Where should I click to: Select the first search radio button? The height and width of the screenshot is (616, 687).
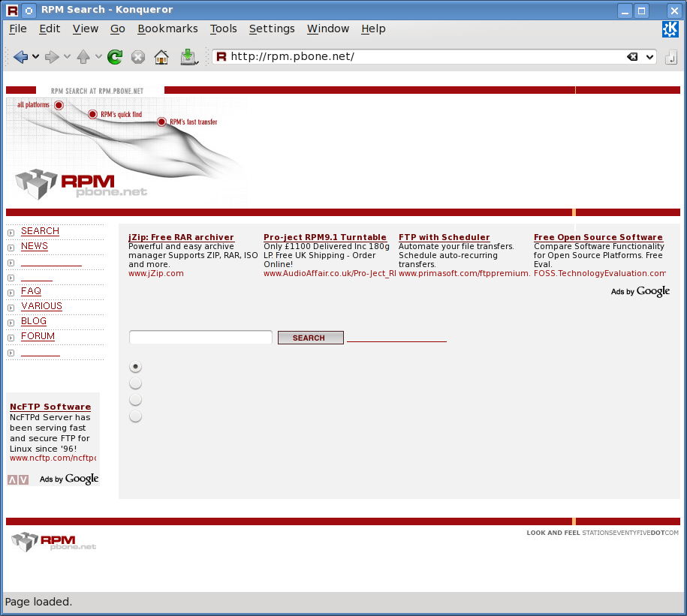pyautogui.click(x=135, y=367)
